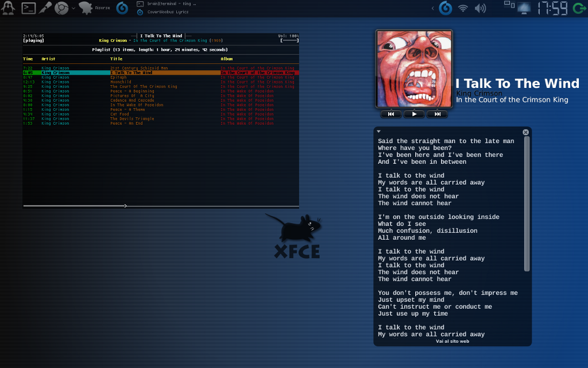The image size is (588, 368).
Task: Click the CoverGloobus tray icon
Action: [x=446, y=8]
